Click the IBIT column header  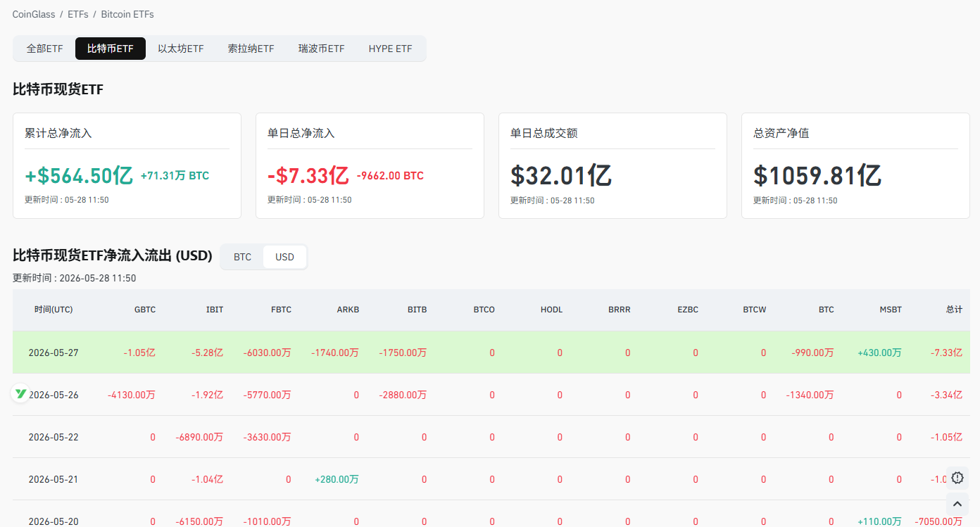[215, 310]
